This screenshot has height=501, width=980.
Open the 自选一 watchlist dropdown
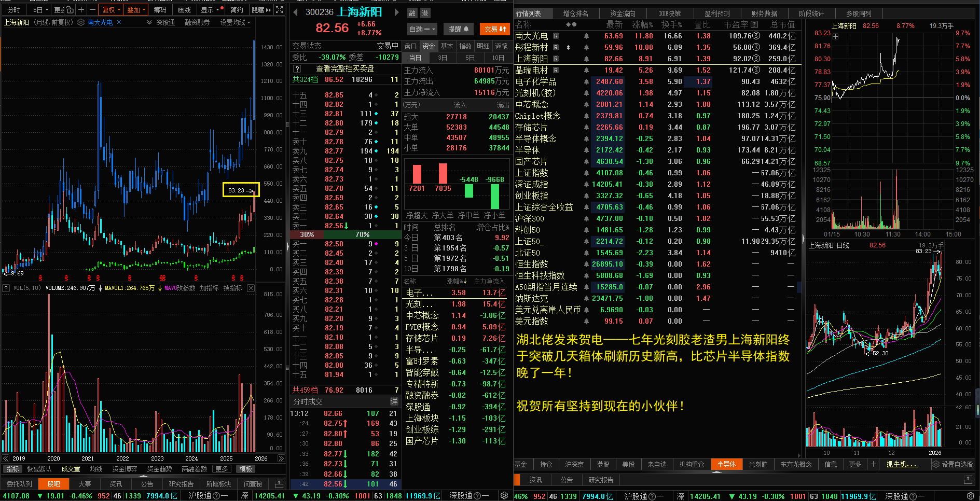click(x=422, y=29)
